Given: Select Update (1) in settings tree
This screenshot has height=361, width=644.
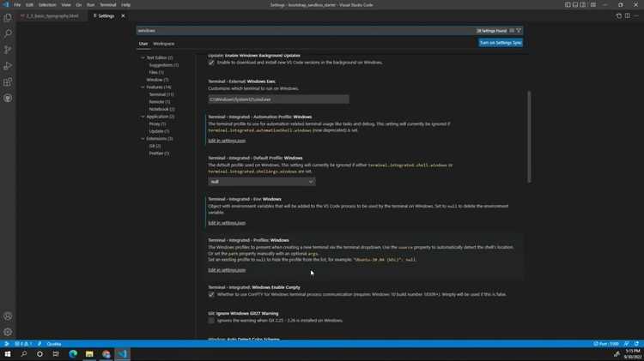Looking at the screenshot, I should click(159, 131).
